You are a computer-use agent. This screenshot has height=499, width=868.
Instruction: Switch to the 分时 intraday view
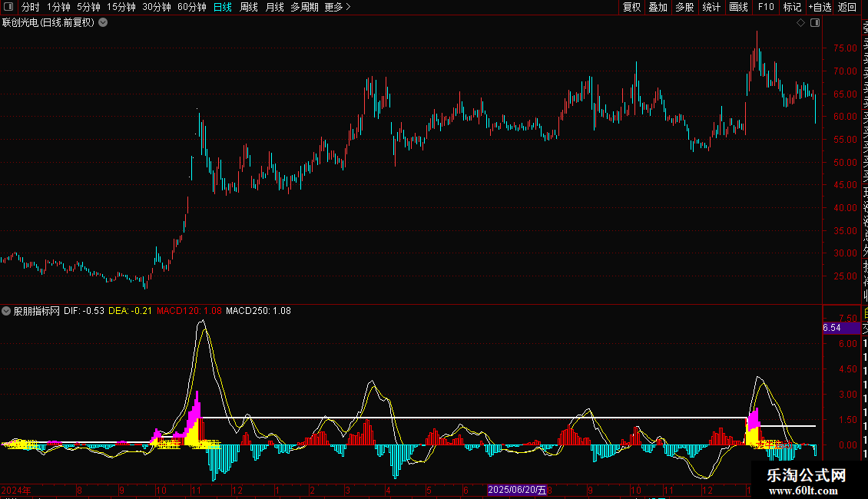(31, 7)
